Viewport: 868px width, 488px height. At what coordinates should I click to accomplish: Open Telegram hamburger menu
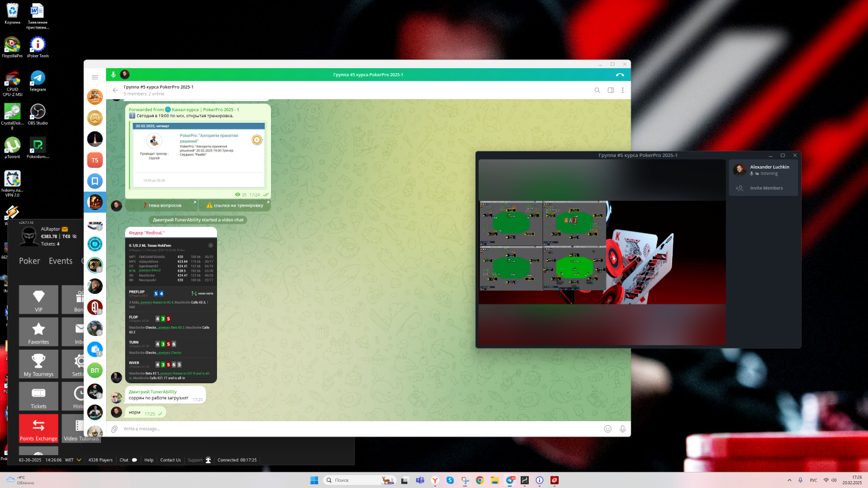pyautogui.click(x=95, y=78)
